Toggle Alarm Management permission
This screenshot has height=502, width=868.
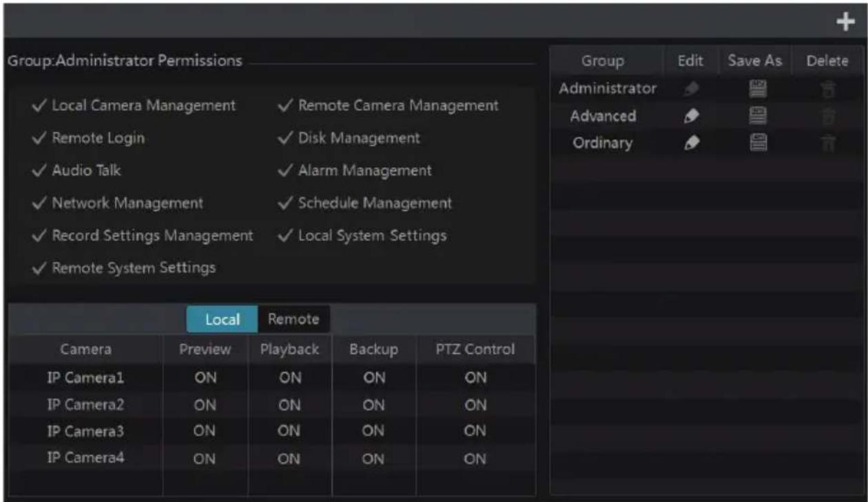355,170
